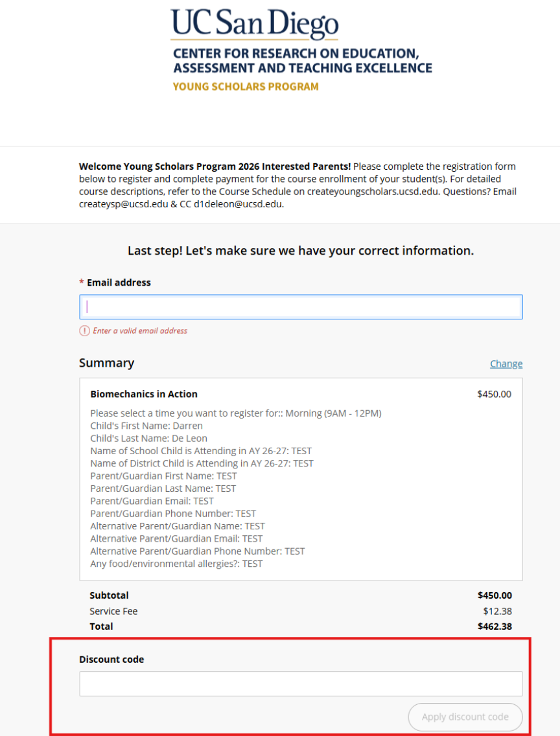
Task: Click the 'Last step!' heading text
Action: (301, 251)
